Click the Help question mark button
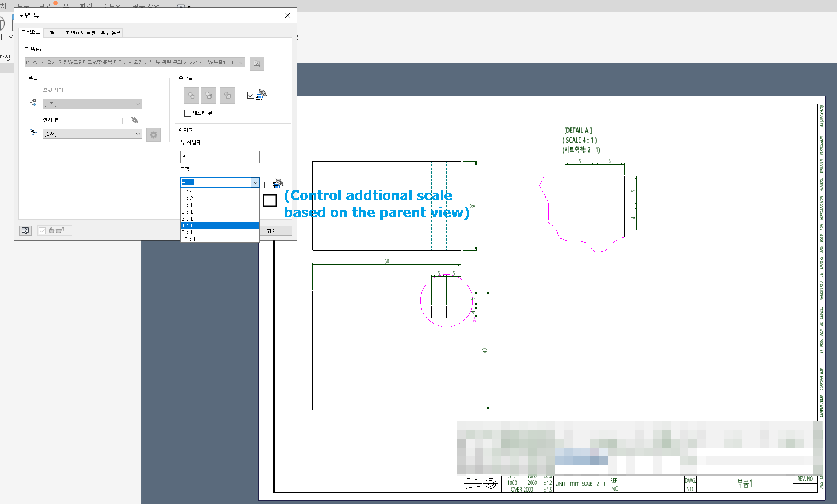This screenshot has width=837, height=504. point(25,230)
